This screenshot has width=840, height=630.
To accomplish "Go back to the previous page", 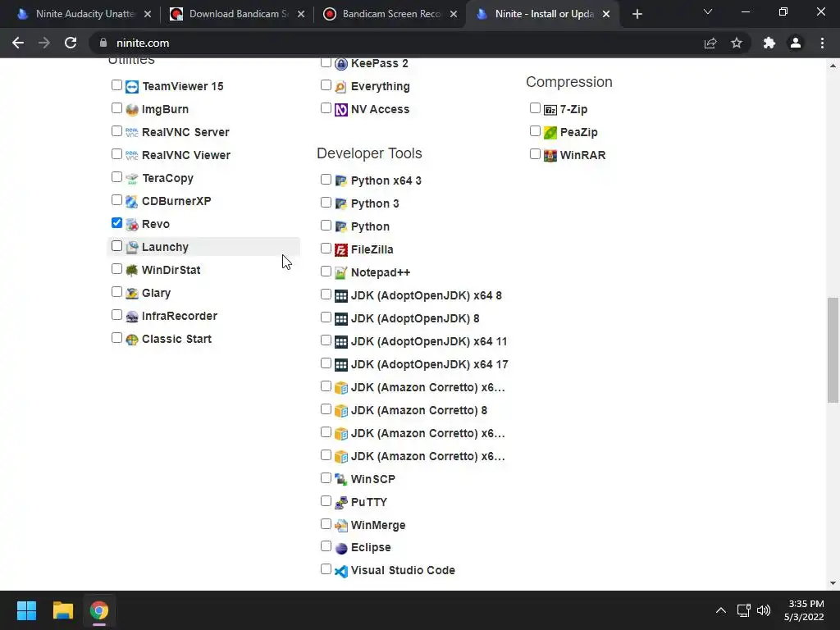I will click(18, 43).
